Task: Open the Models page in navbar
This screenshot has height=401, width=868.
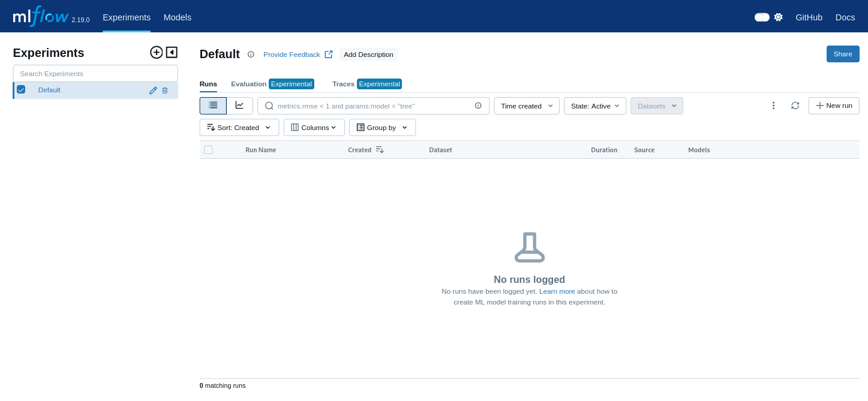Action: point(178,17)
